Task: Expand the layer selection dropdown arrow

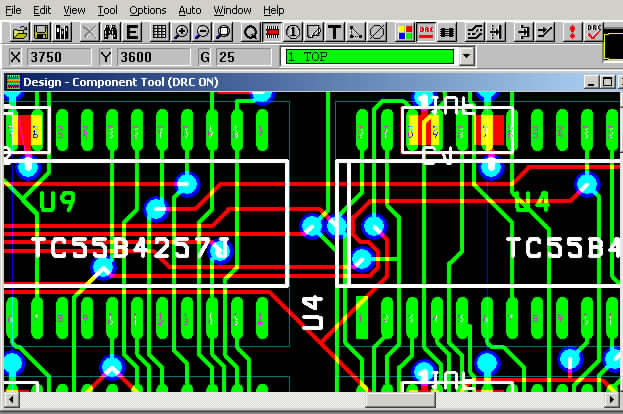Action: point(466,56)
